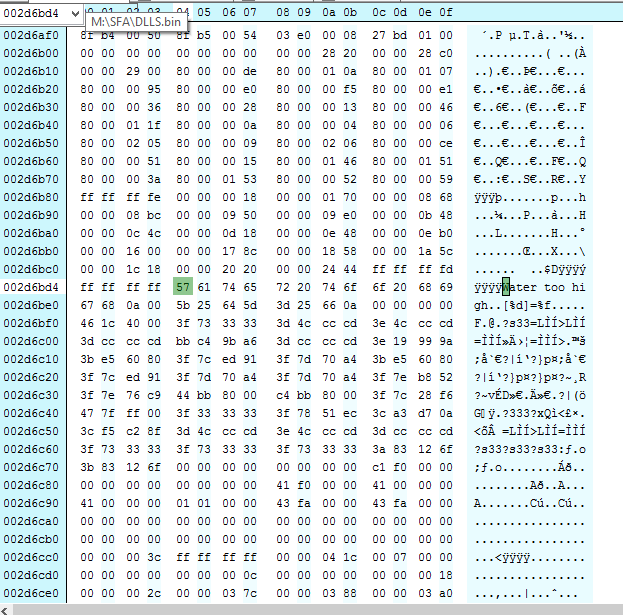Click the 0f column header
The height and width of the screenshot is (615, 623).
click(x=446, y=12)
